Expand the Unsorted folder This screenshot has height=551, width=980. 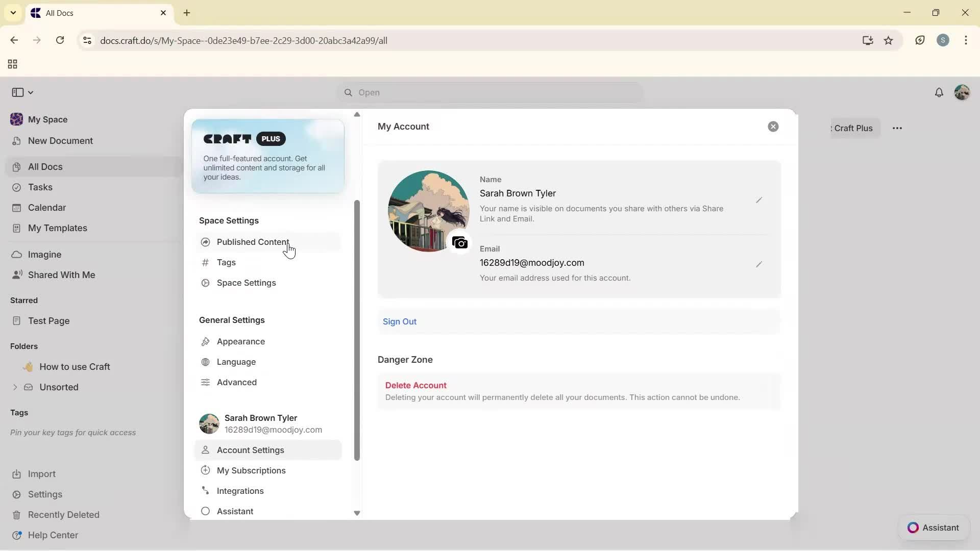15,387
